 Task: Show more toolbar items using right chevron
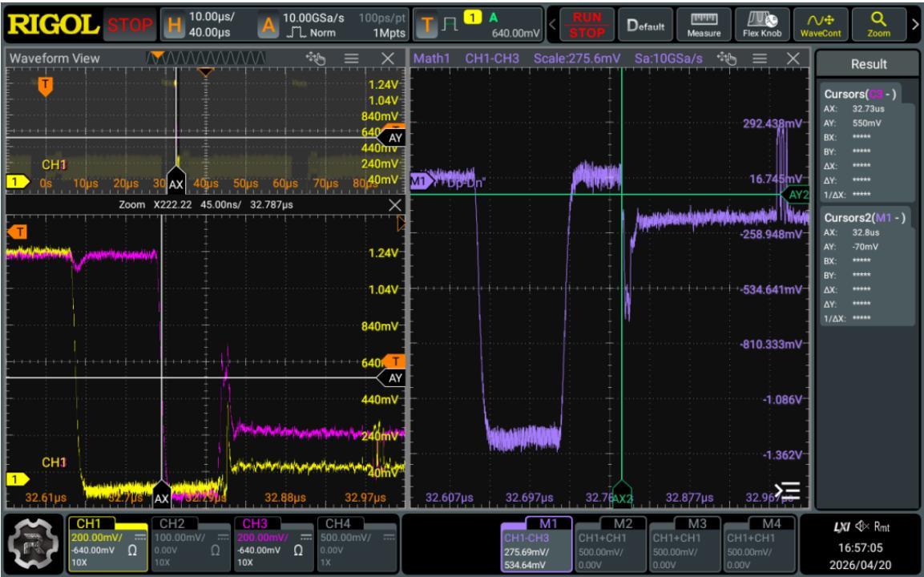pyautogui.click(x=914, y=25)
